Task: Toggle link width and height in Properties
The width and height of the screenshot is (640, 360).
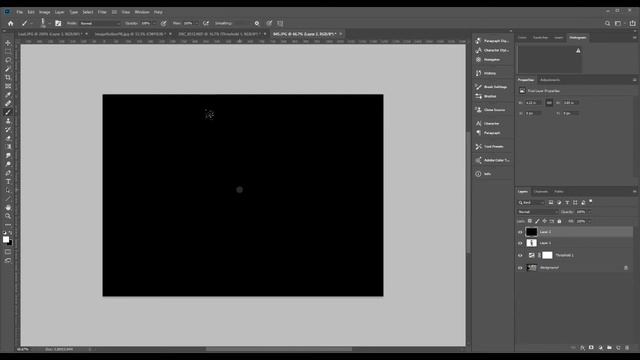Action: (549, 103)
